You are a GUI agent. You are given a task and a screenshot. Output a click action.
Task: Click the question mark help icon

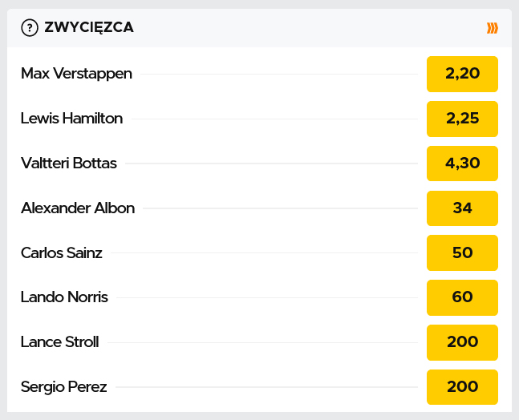click(30, 28)
